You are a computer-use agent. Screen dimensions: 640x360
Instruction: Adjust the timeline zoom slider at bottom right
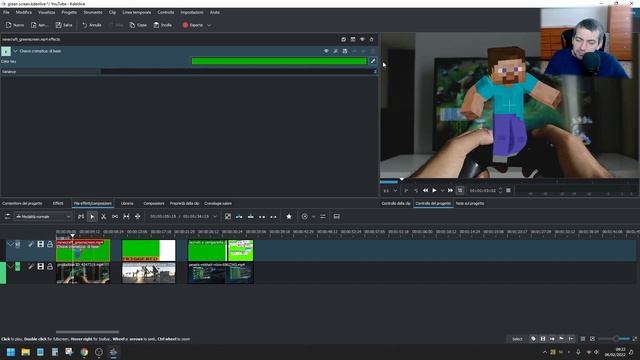614,339
